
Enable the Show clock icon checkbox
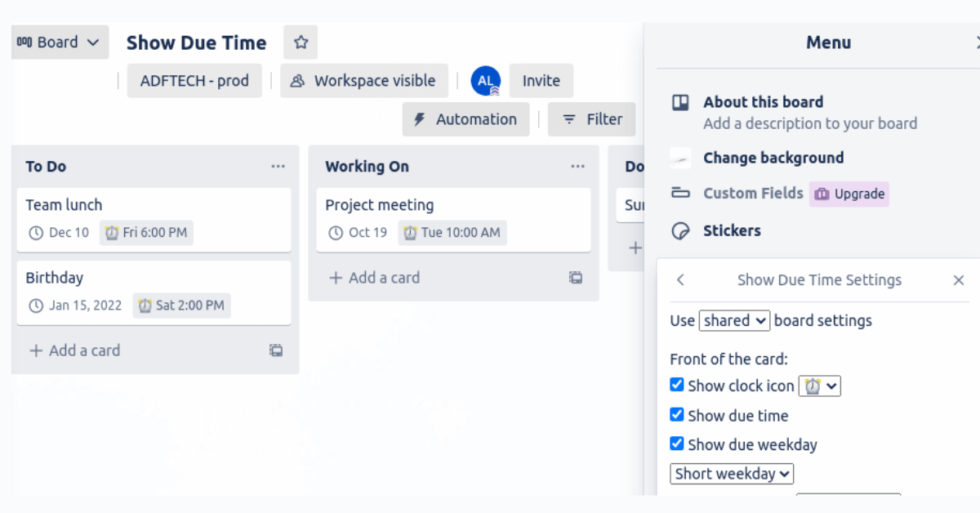point(677,385)
